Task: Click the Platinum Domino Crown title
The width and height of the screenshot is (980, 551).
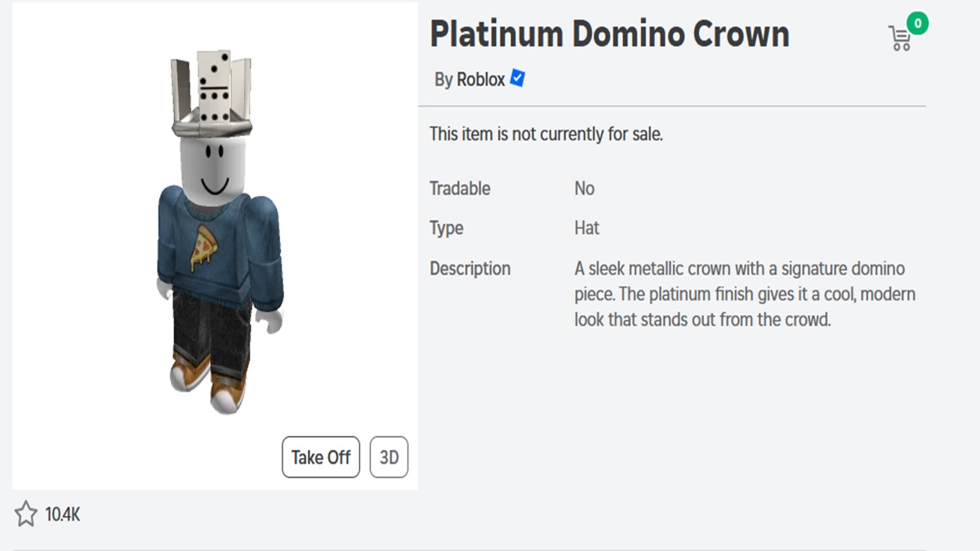Action: coord(610,33)
